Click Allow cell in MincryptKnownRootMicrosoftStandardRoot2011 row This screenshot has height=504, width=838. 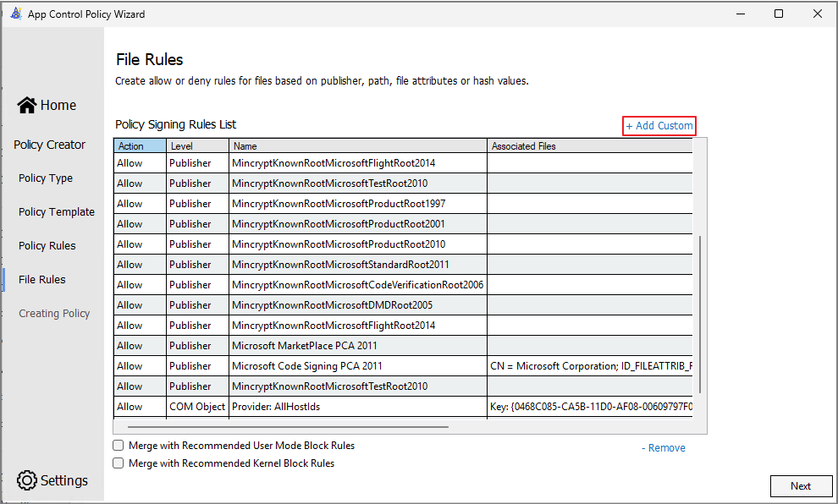tap(140, 265)
